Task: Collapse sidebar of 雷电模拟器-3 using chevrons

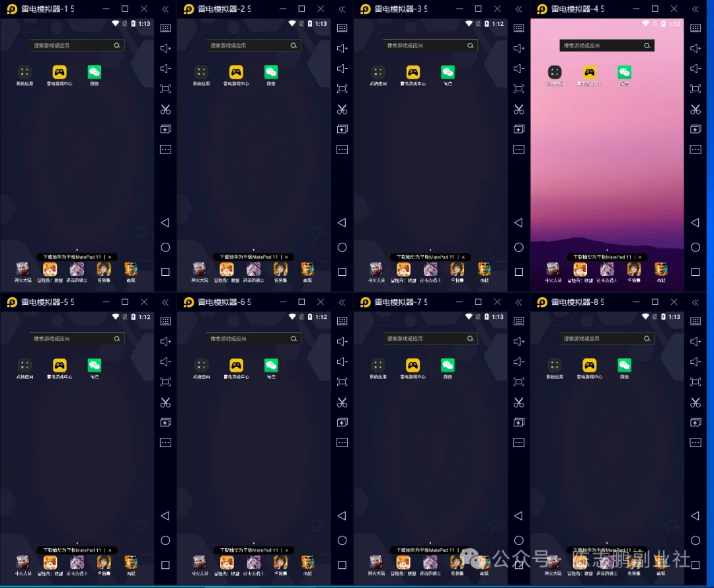Action: (x=519, y=9)
